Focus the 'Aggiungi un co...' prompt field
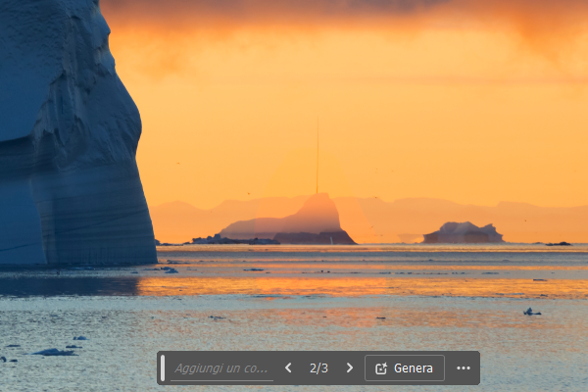Image resolution: width=588 pixels, height=392 pixels. [x=220, y=368]
